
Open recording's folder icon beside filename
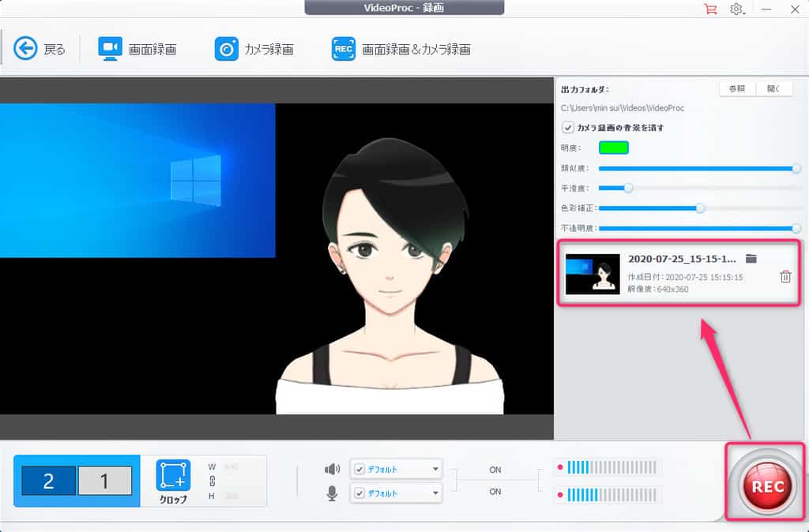[x=751, y=259]
